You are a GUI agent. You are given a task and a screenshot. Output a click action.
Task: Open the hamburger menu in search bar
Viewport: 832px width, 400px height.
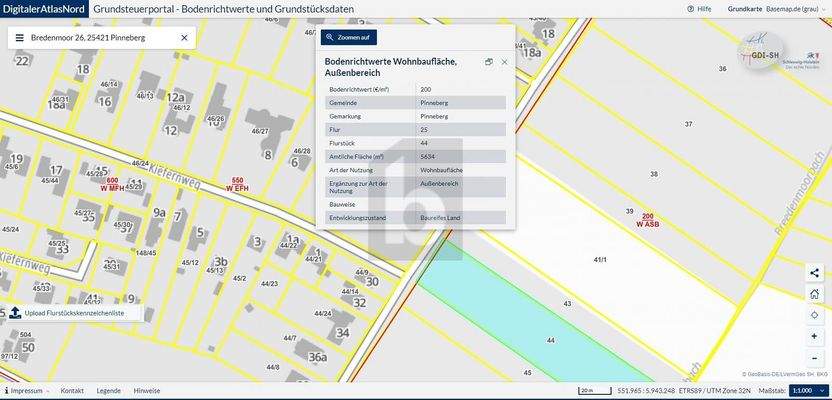[19, 37]
